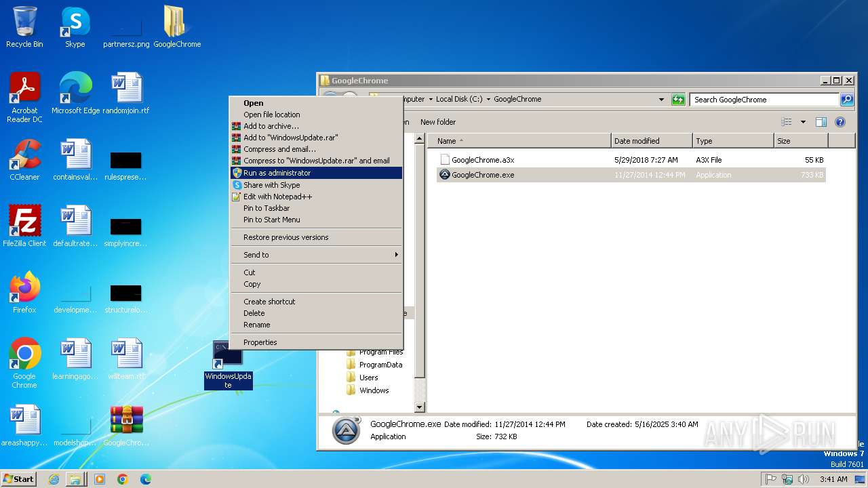Select the willteam.rtf desktop document

click(126, 359)
